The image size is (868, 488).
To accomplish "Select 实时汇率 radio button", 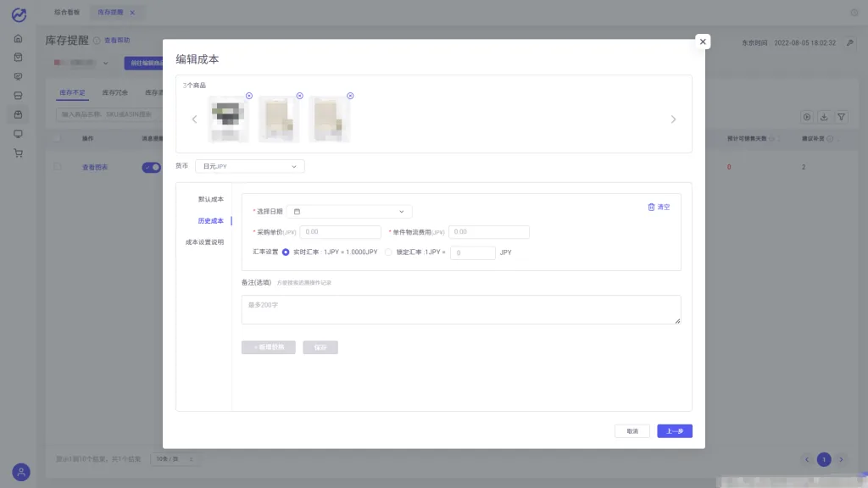I will (286, 252).
